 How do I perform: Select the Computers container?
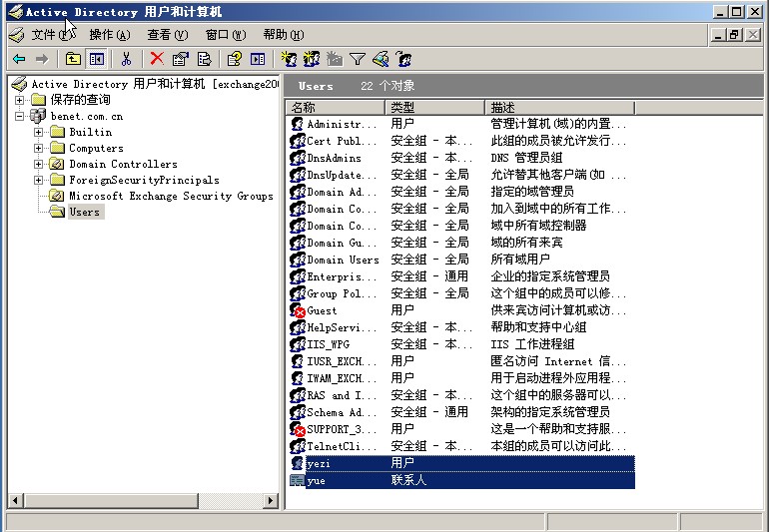click(96, 148)
